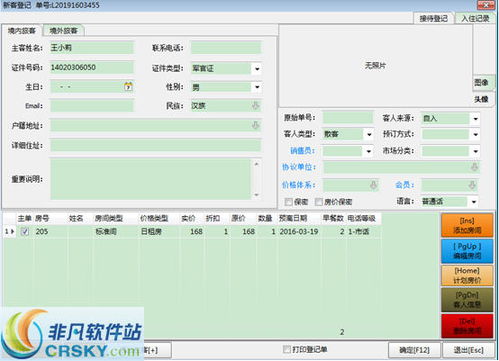Click the 标准间 room type cell
Image resolution: width=499 pixels, height=361 pixels.
coord(116,231)
